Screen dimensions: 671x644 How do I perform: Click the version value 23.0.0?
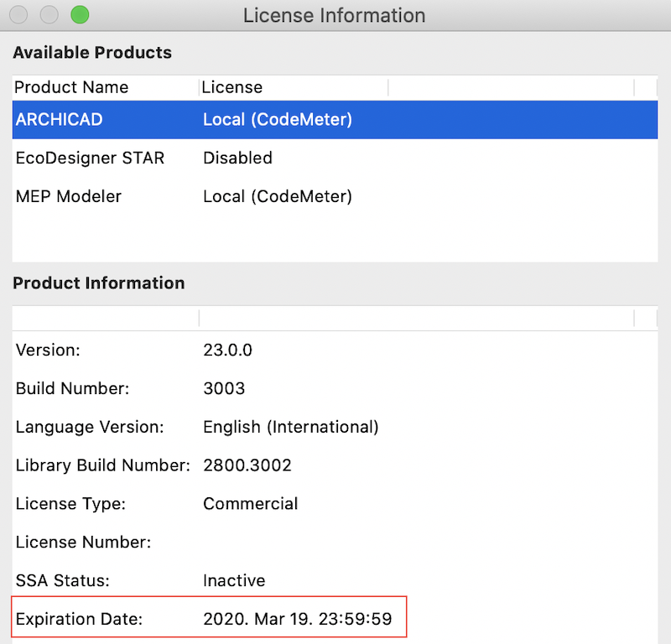pyautogui.click(x=227, y=351)
